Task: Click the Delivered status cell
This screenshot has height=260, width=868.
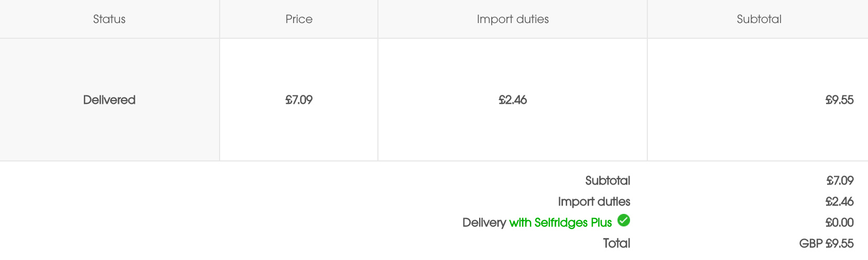Action: (109, 100)
